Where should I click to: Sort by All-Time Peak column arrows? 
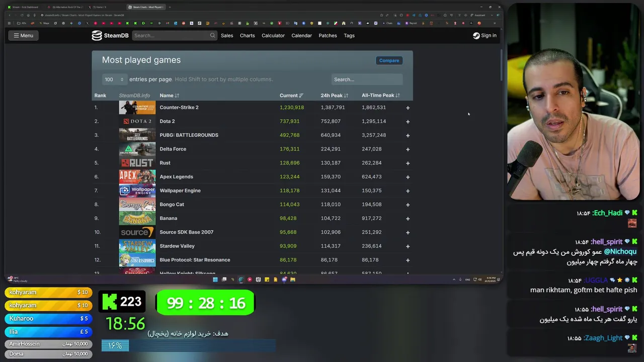click(x=397, y=96)
